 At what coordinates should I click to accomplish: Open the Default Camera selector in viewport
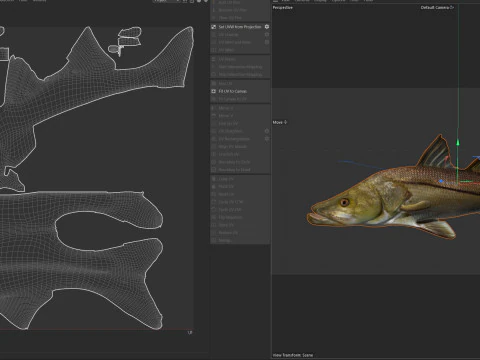pyautogui.click(x=437, y=7)
